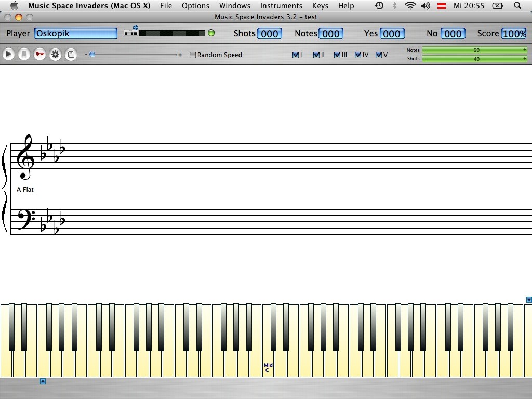Open settings via the gear icon
The image size is (532, 399).
pos(55,54)
